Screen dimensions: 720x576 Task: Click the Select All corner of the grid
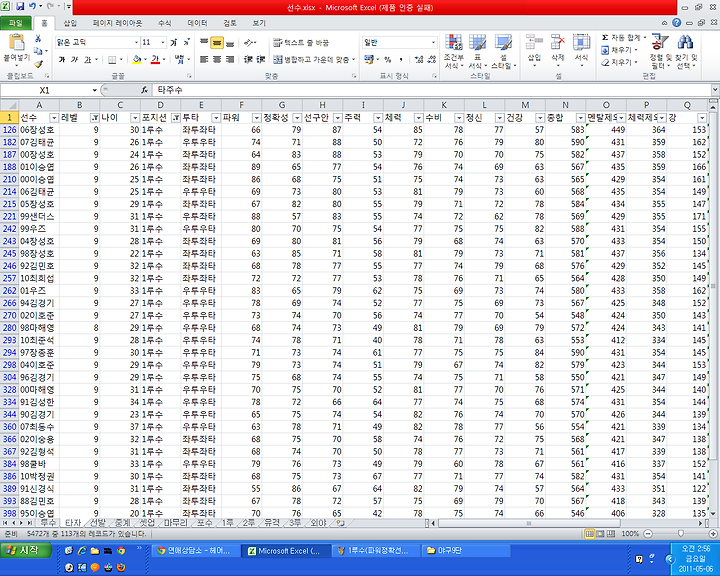pos(9,105)
